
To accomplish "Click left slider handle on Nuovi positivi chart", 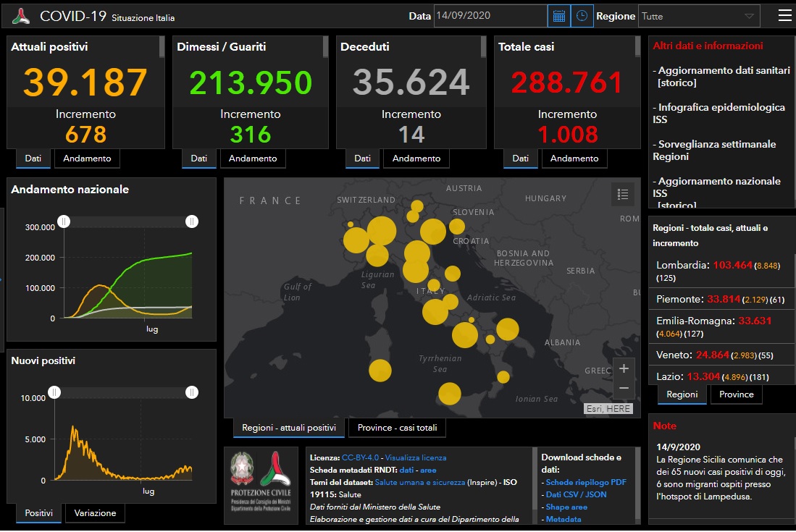I will (54, 392).
